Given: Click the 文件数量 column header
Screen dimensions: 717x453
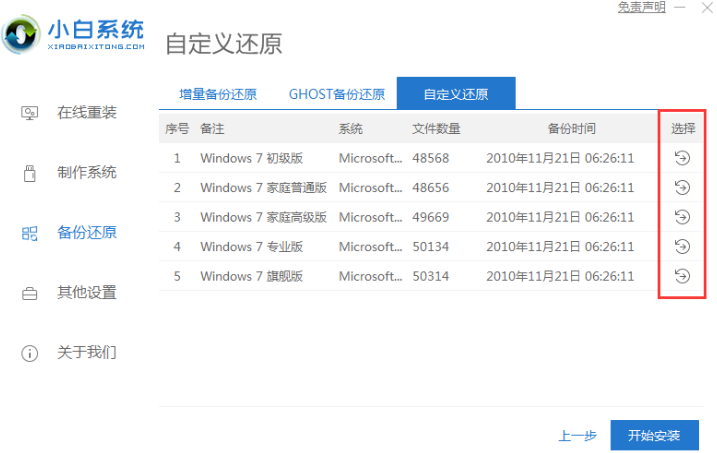Looking at the screenshot, I should pos(436,129).
